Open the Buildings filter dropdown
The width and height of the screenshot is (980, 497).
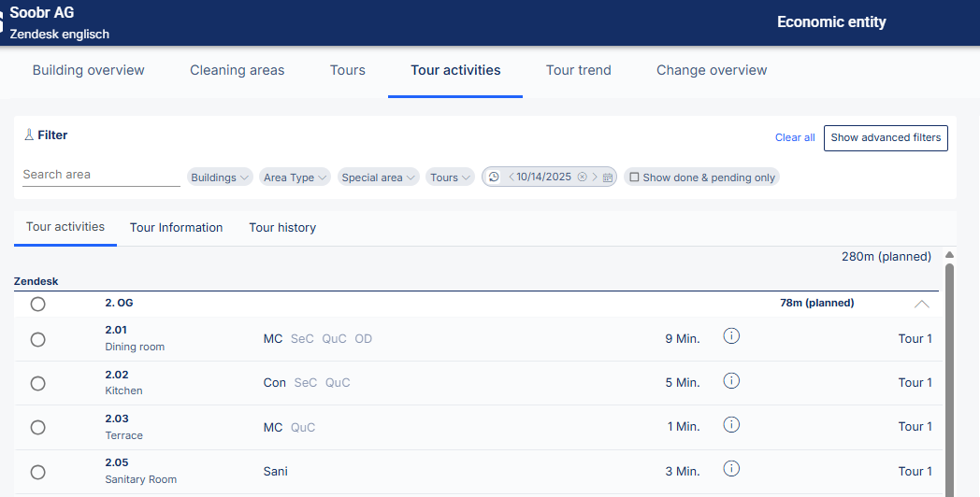220,177
